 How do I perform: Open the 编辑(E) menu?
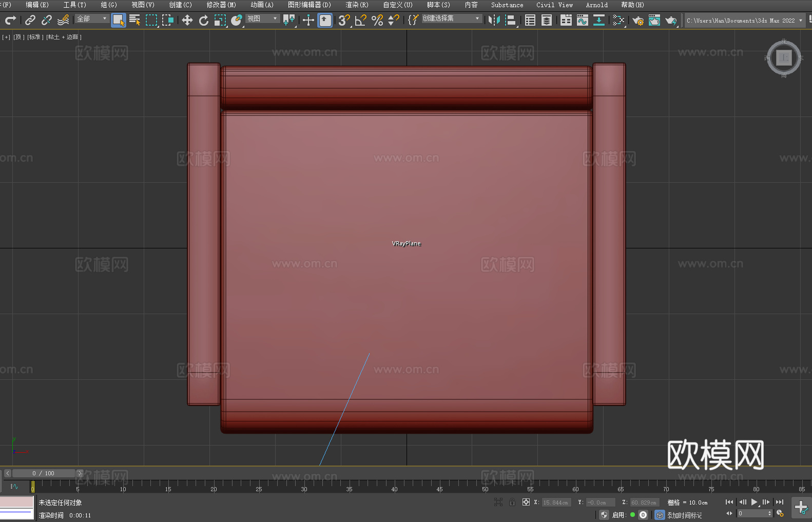point(37,5)
